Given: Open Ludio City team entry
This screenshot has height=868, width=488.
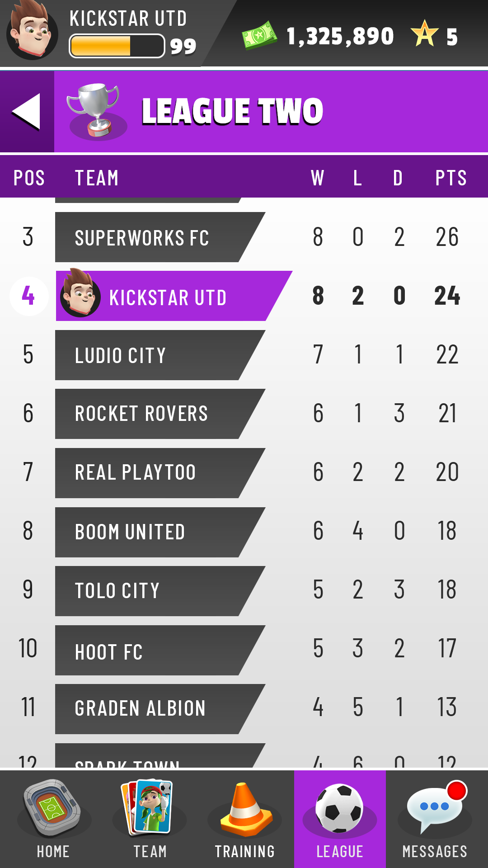Looking at the screenshot, I should coord(244,355).
